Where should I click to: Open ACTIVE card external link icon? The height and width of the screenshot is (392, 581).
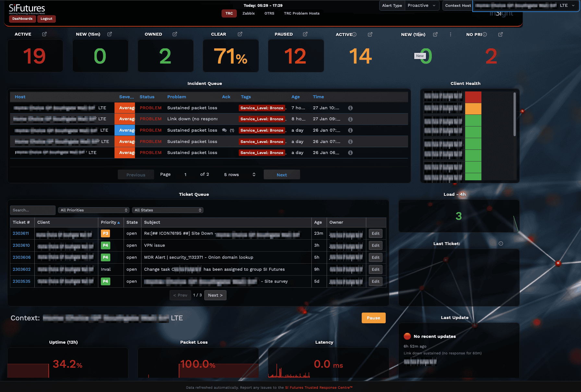[x=44, y=34]
